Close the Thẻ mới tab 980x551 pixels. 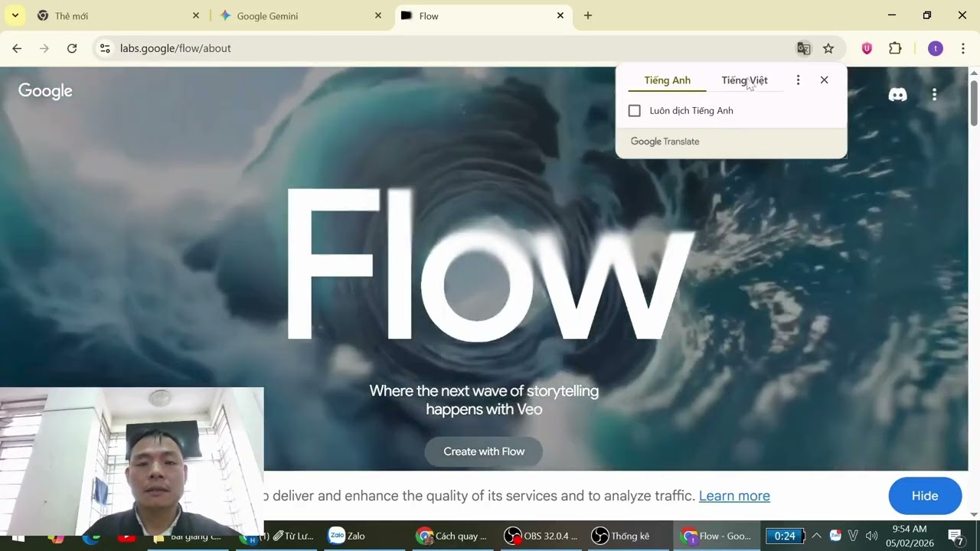click(196, 15)
